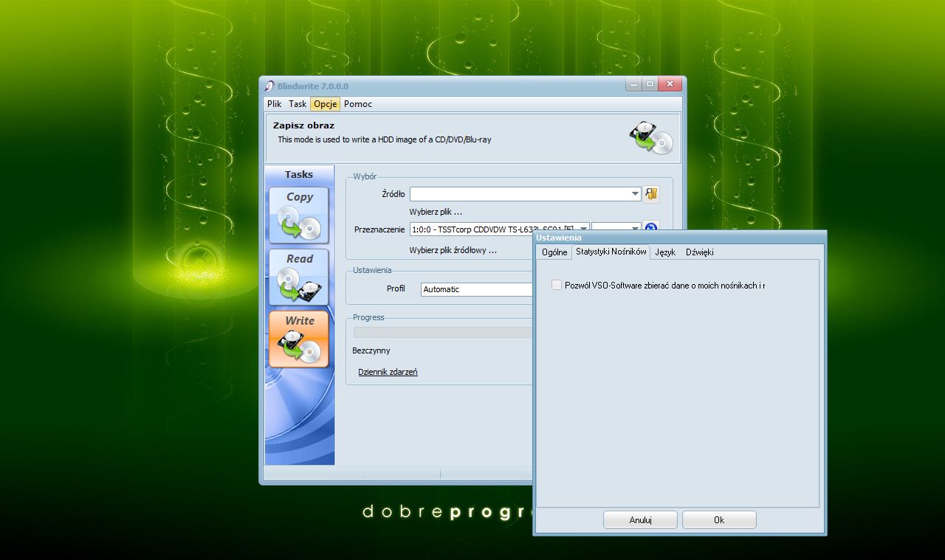Select the Copy task button
The height and width of the screenshot is (560, 945).
[x=299, y=215]
